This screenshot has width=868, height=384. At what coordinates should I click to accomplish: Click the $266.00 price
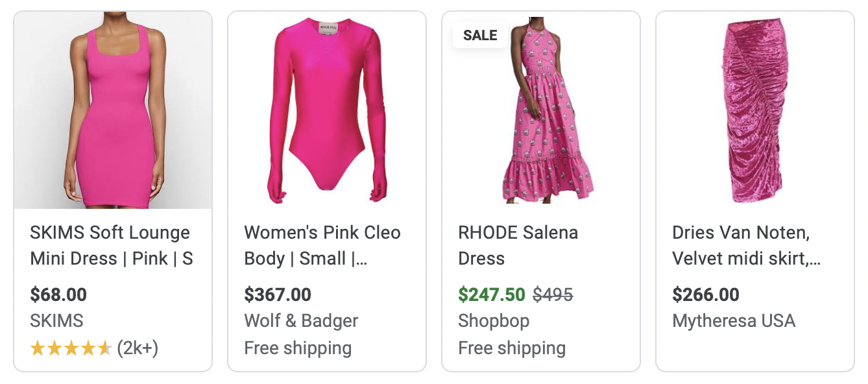(x=706, y=294)
